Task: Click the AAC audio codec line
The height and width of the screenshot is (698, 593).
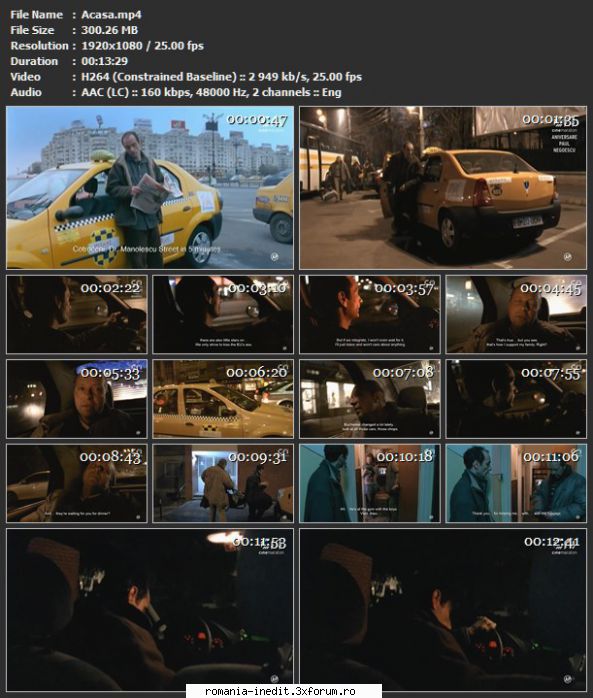Action: coord(211,92)
